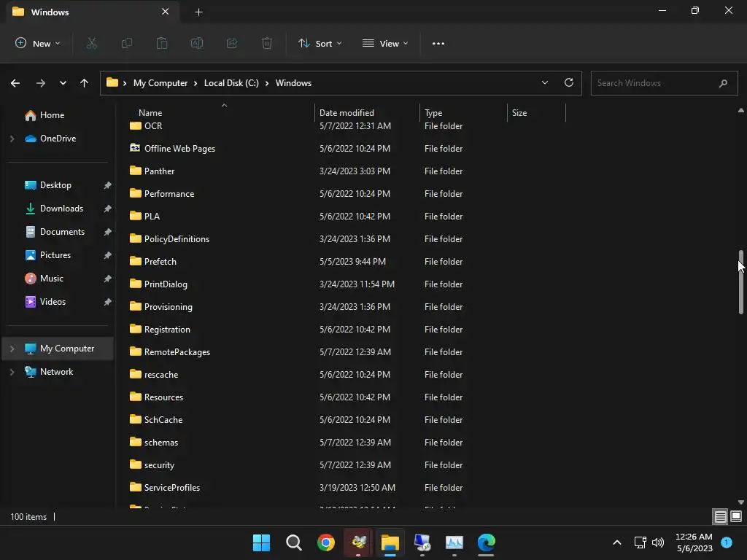Open the New dropdown menu

click(38, 43)
